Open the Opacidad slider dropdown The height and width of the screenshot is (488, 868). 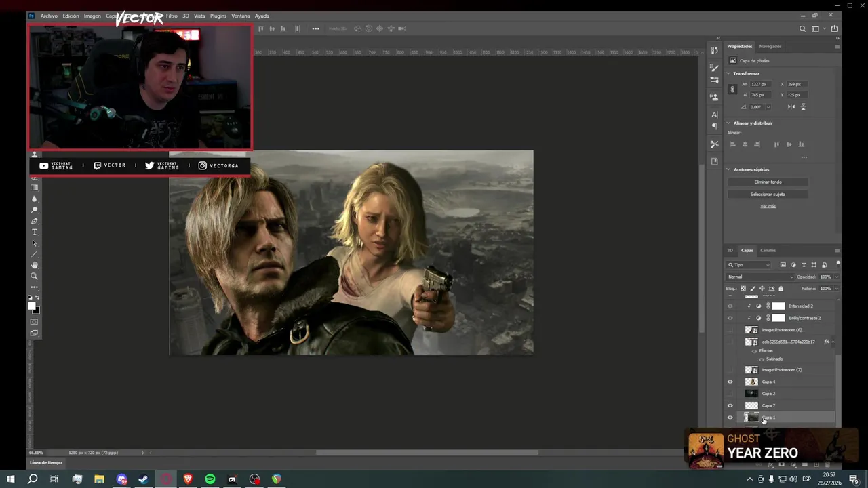pyautogui.click(x=835, y=277)
